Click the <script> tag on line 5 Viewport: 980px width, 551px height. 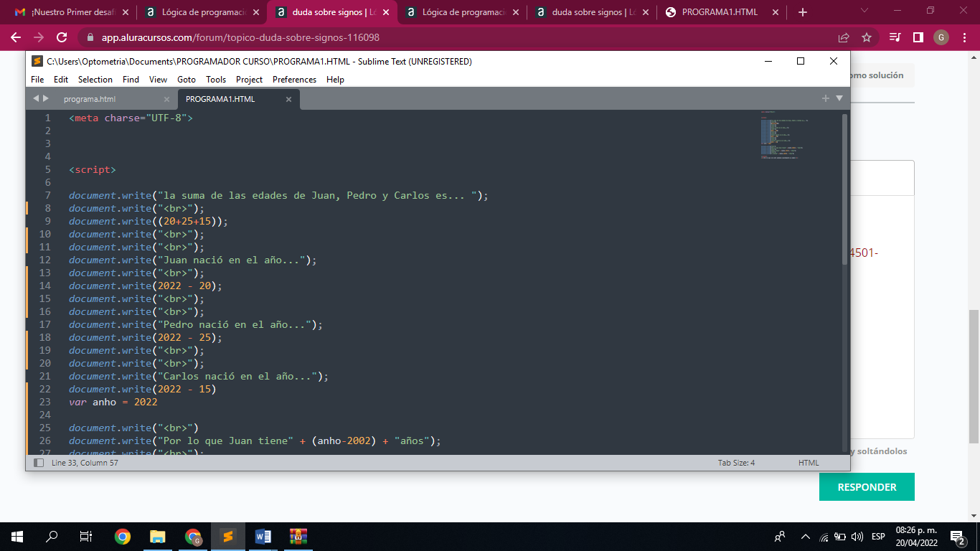click(x=92, y=169)
